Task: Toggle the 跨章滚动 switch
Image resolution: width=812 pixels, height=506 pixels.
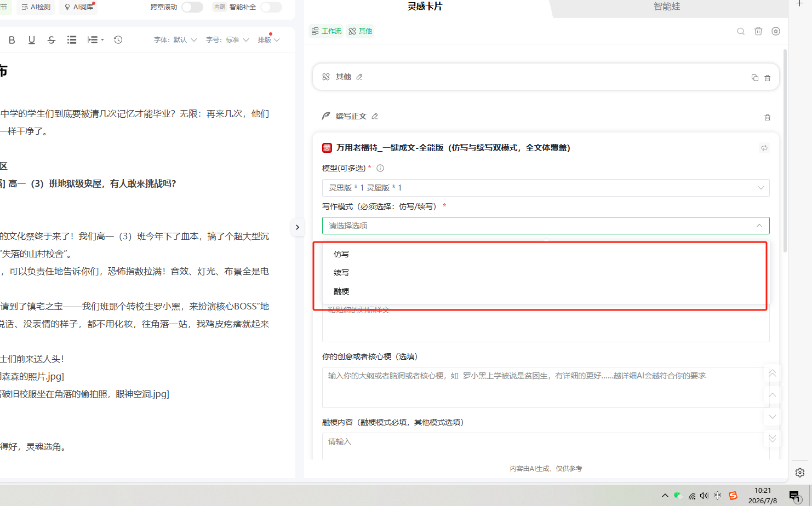Action: coord(192,7)
